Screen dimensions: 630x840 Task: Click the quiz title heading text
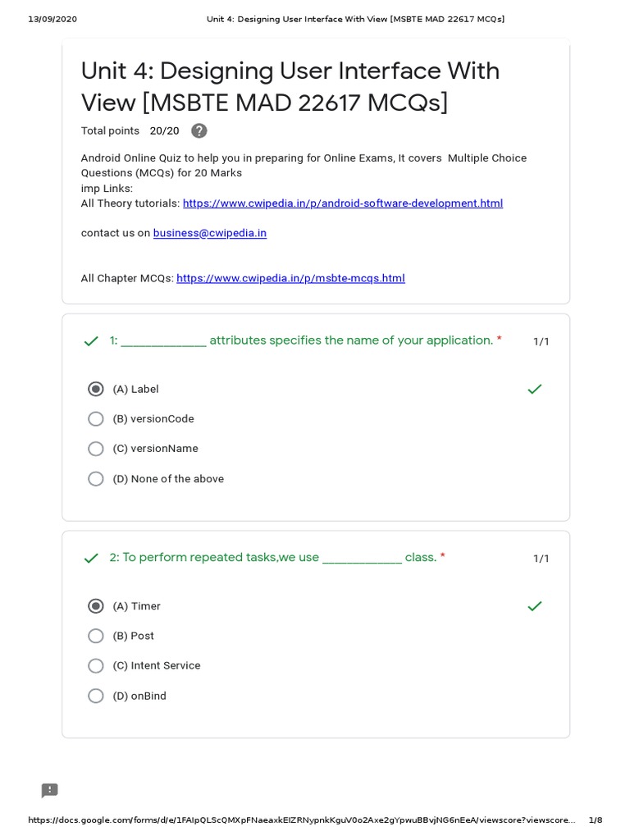coord(290,87)
